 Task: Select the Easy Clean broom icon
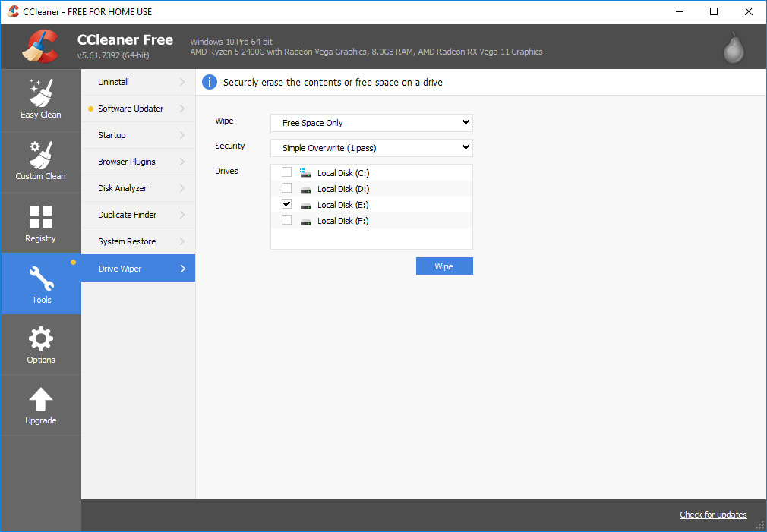coord(40,93)
